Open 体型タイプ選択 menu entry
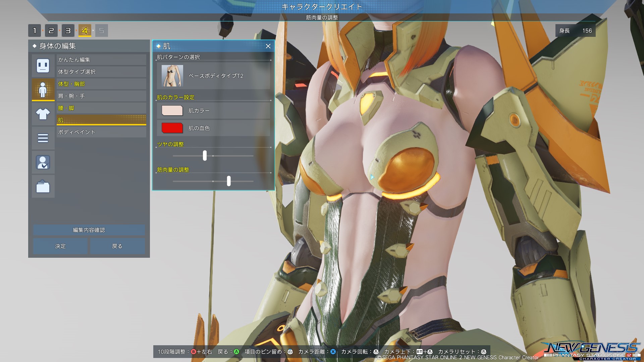644x362 pixels. point(101,72)
